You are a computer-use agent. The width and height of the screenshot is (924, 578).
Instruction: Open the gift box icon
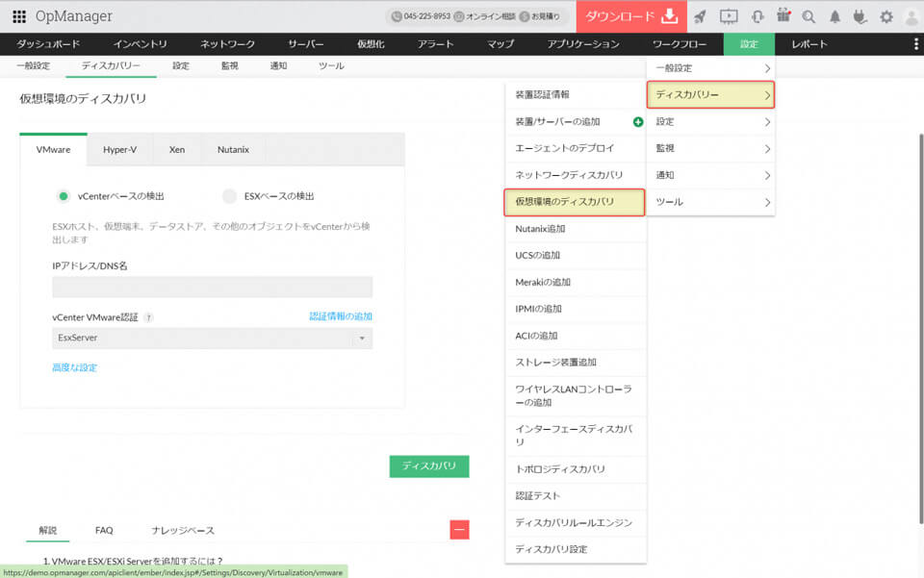click(783, 16)
